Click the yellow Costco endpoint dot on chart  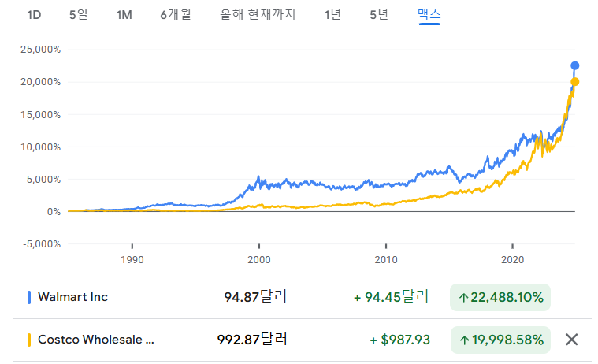(575, 82)
